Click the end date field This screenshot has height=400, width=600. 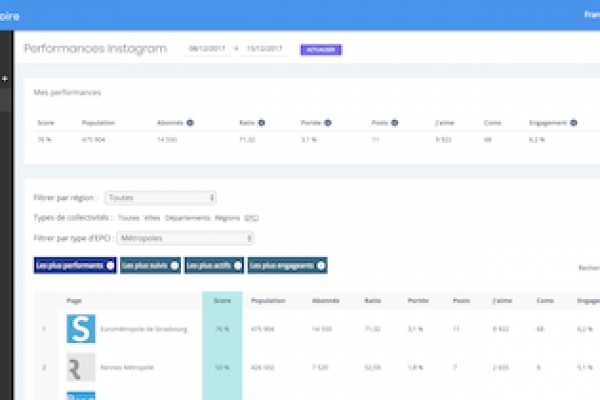pyautogui.click(x=264, y=49)
